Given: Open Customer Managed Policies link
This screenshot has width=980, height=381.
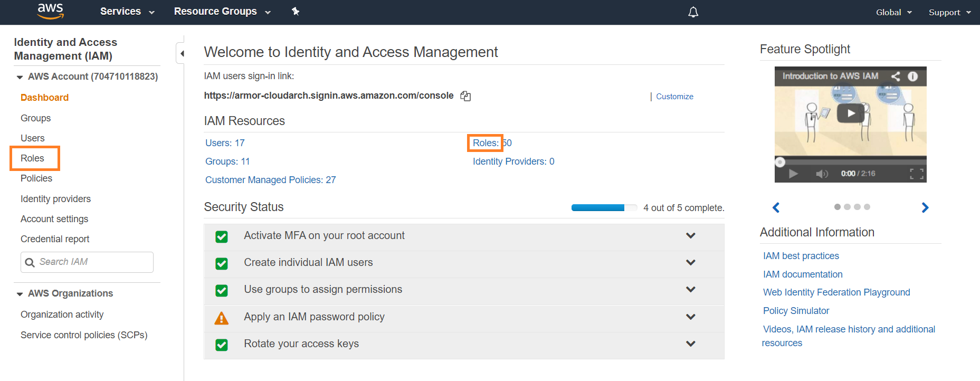Looking at the screenshot, I should pyautogui.click(x=270, y=180).
